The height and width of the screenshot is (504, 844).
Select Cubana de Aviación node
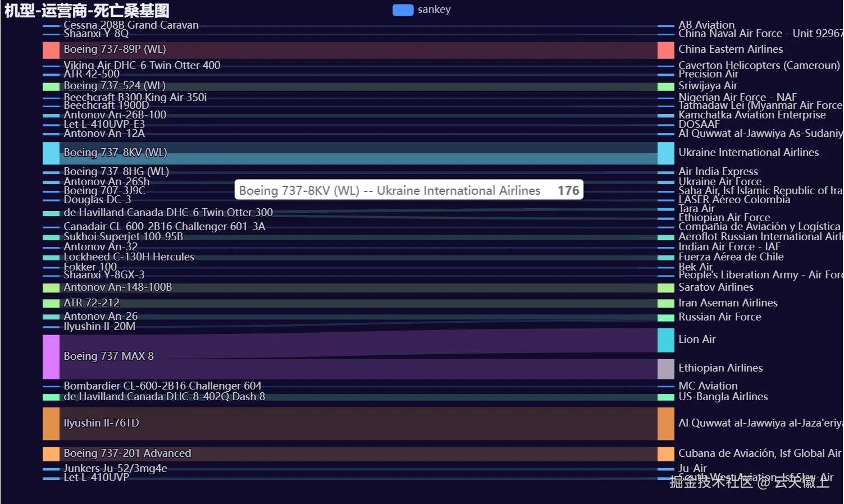tap(666, 454)
